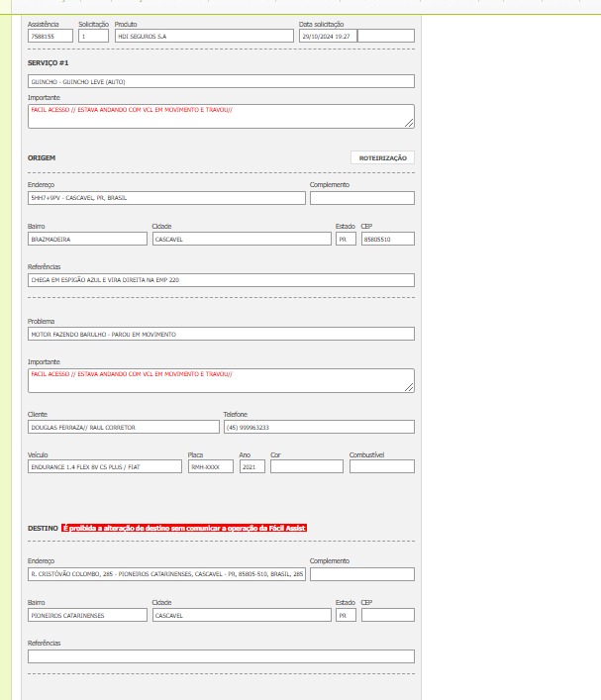The image size is (601, 700).
Task: Click the Destino Endereço field R. CRISTÓVÃO COLOMBO
Action: coord(166,574)
